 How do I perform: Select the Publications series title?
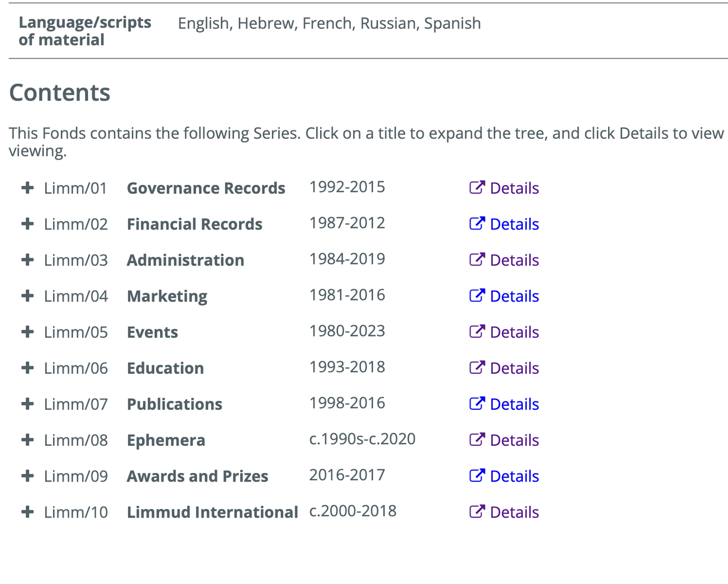point(175,404)
